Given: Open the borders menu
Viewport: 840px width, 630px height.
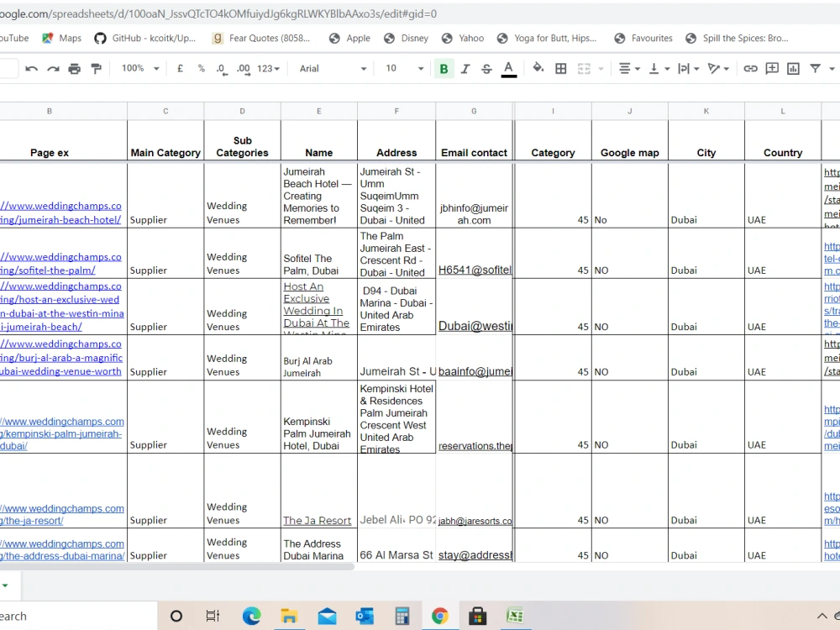Looking at the screenshot, I should [x=561, y=69].
